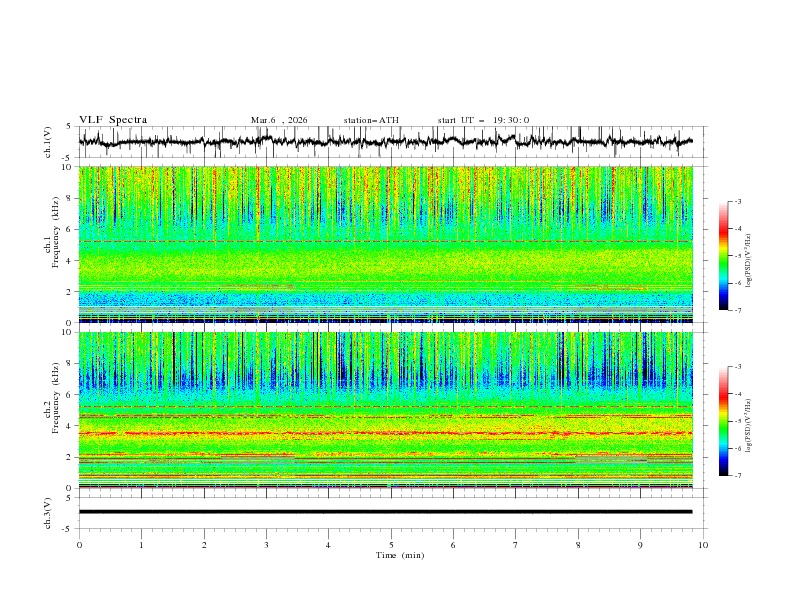This screenshot has height=612, width=792.
Task: Click the start UT 19:30:0 text
Action: point(483,120)
